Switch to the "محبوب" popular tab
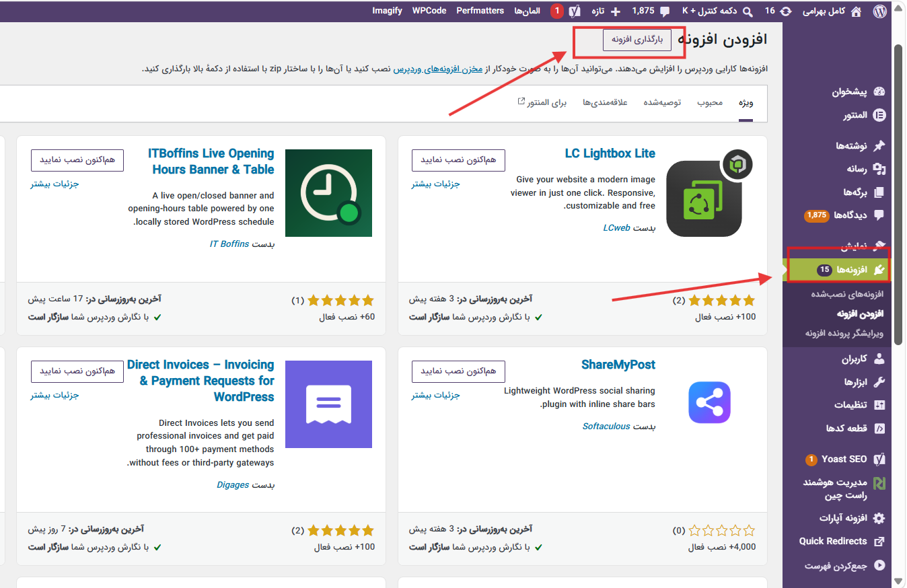The height and width of the screenshot is (588, 907). click(x=710, y=102)
